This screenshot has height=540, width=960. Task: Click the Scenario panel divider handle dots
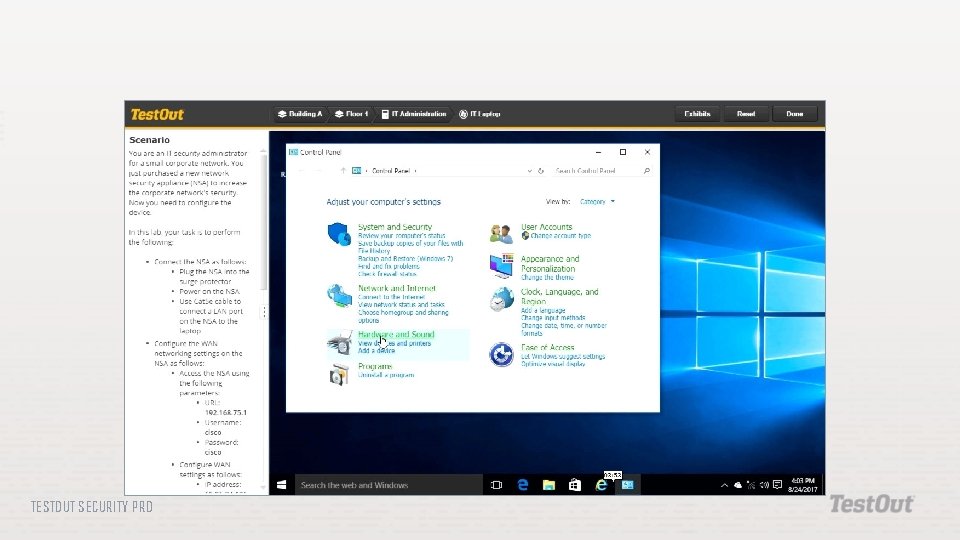pyautogui.click(x=264, y=312)
